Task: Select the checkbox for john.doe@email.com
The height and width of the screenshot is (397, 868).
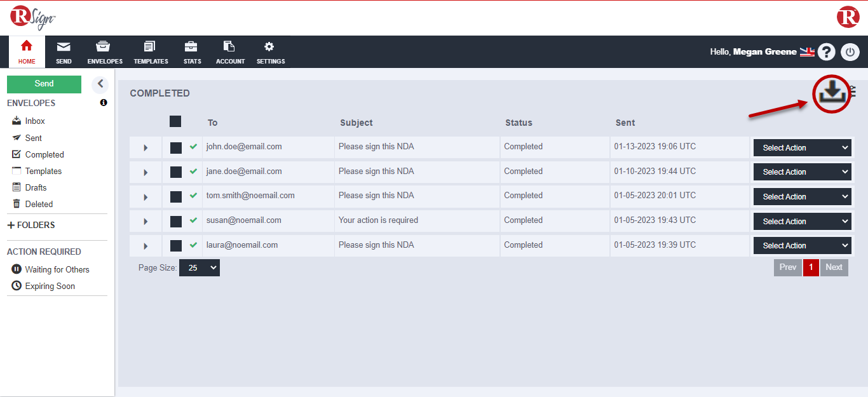Action: (x=176, y=147)
